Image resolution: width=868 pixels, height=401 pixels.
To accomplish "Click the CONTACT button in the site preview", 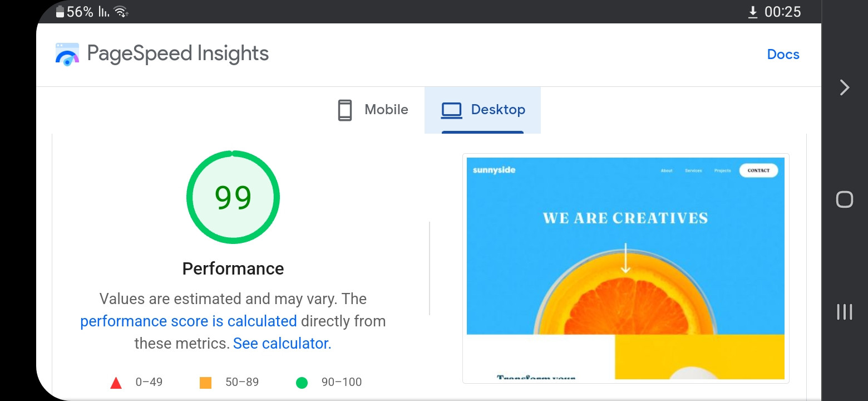I will coord(758,170).
